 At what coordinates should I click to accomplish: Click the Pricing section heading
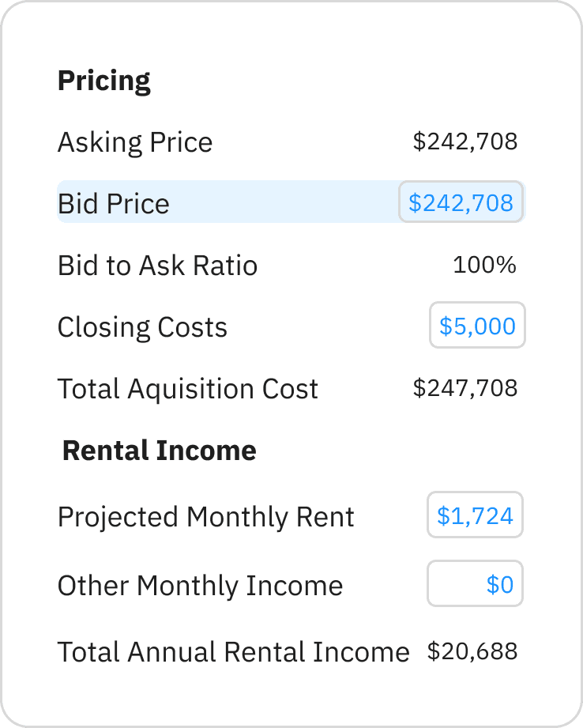(103, 81)
